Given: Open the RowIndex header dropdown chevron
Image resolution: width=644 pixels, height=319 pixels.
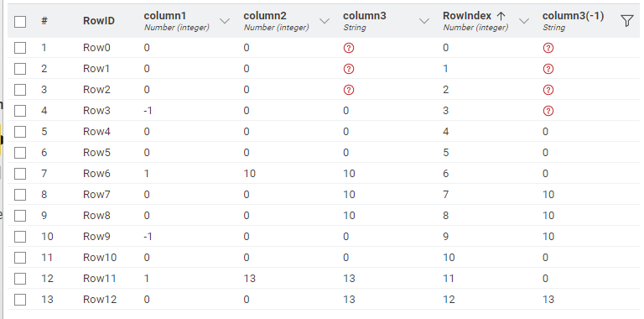Looking at the screenshot, I should click(x=524, y=21).
